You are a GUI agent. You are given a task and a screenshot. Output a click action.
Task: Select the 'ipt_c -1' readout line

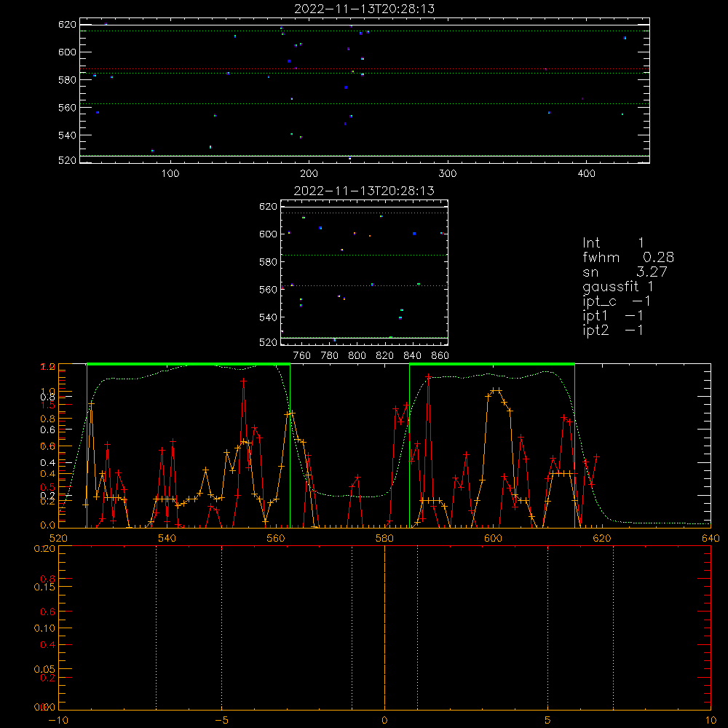coord(617,301)
